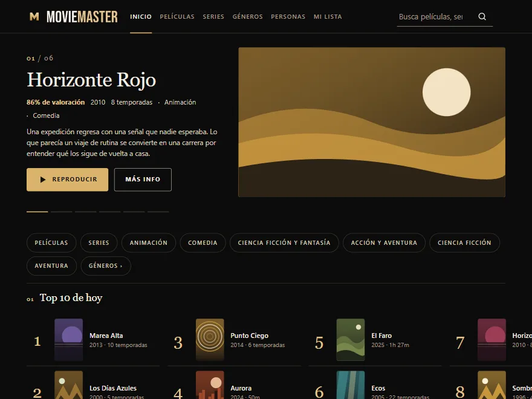Open the MovieMaster wordmark home link

[82, 17]
